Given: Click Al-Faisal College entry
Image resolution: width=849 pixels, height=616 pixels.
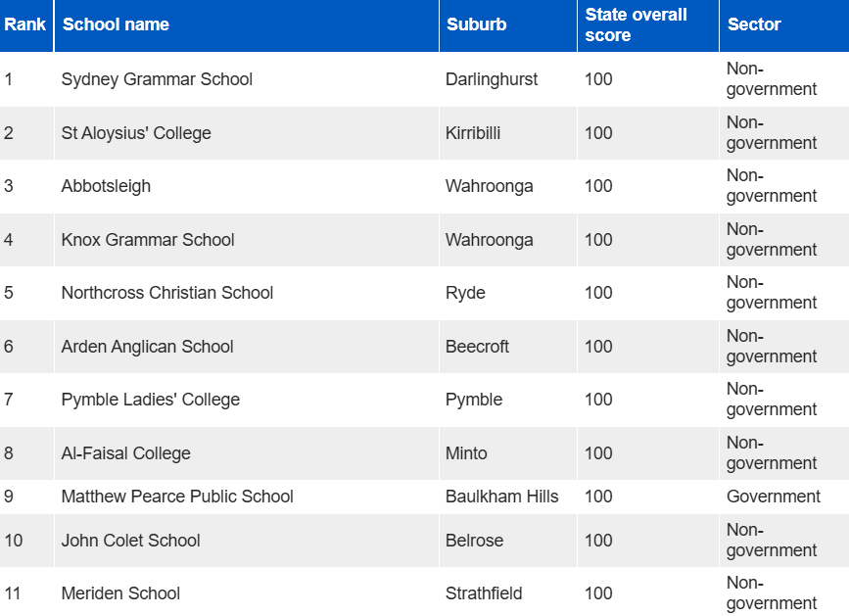Looking at the screenshot, I should point(125,453).
